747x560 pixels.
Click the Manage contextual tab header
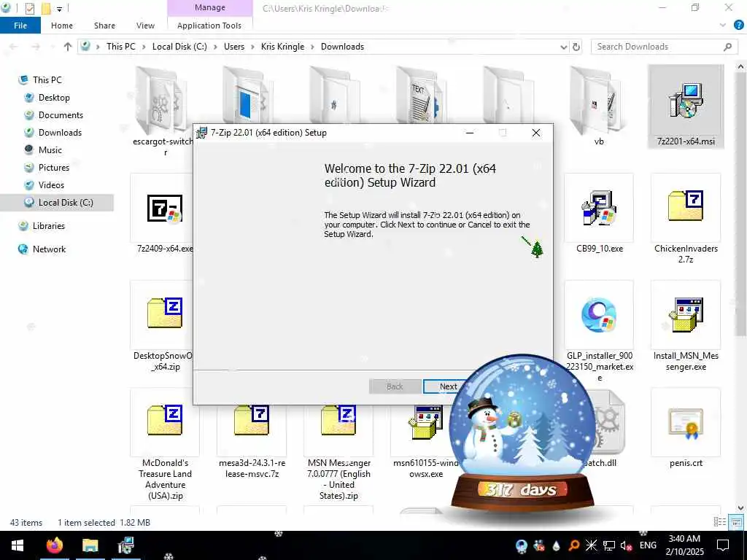[x=210, y=7]
